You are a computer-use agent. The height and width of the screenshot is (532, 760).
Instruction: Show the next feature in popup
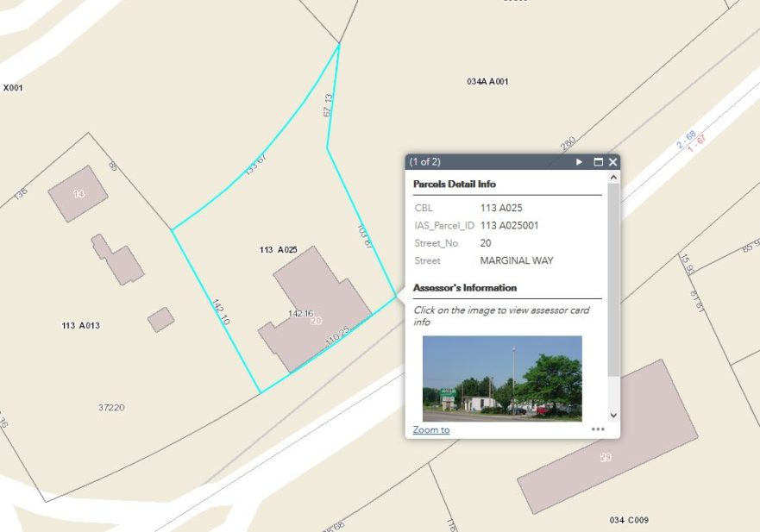click(x=579, y=162)
